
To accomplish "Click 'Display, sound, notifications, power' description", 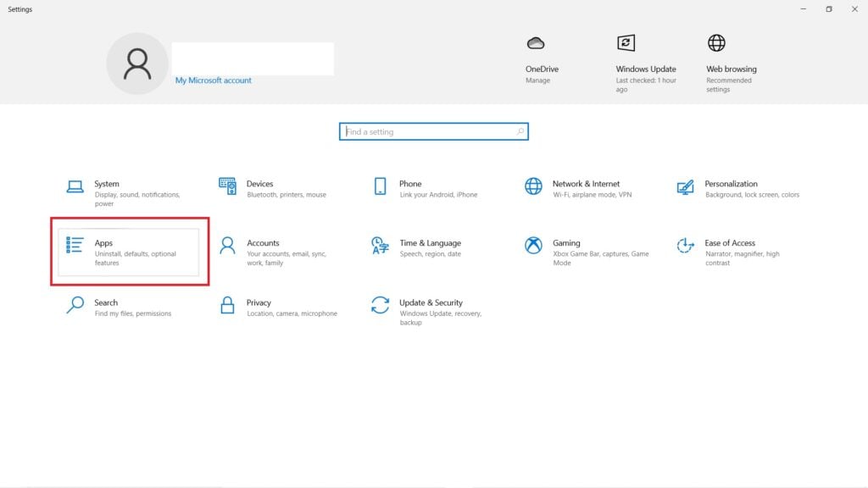I will (x=136, y=199).
